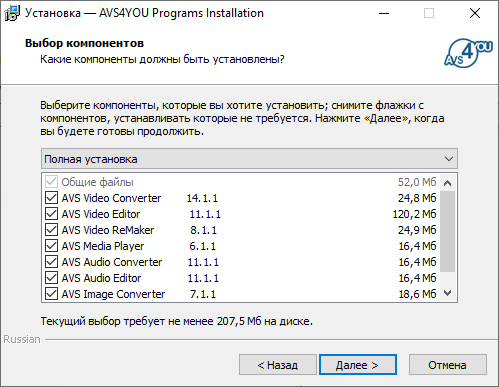The height and width of the screenshot is (387, 499).
Task: Select the AVS Video Editor label
Action: pyautogui.click(x=101, y=214)
